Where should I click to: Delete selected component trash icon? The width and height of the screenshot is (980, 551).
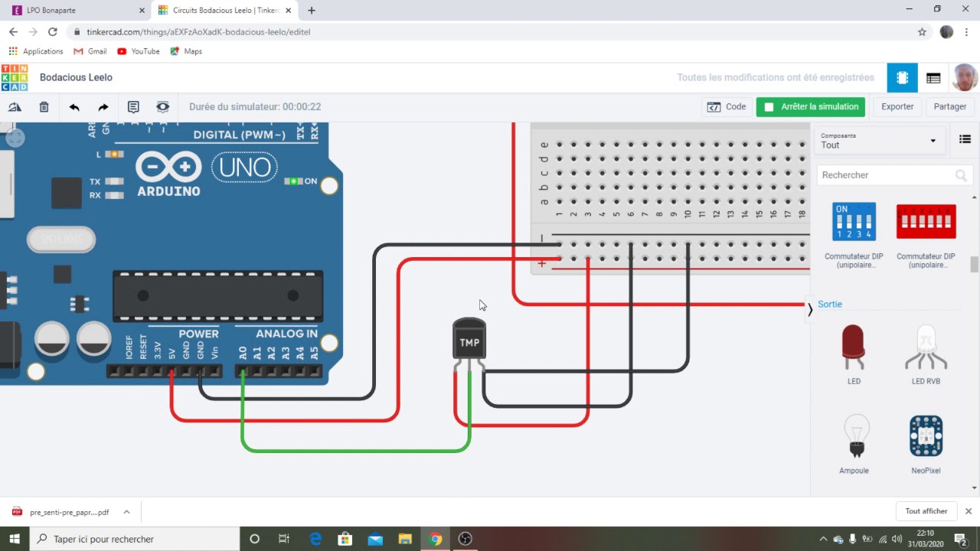[44, 107]
